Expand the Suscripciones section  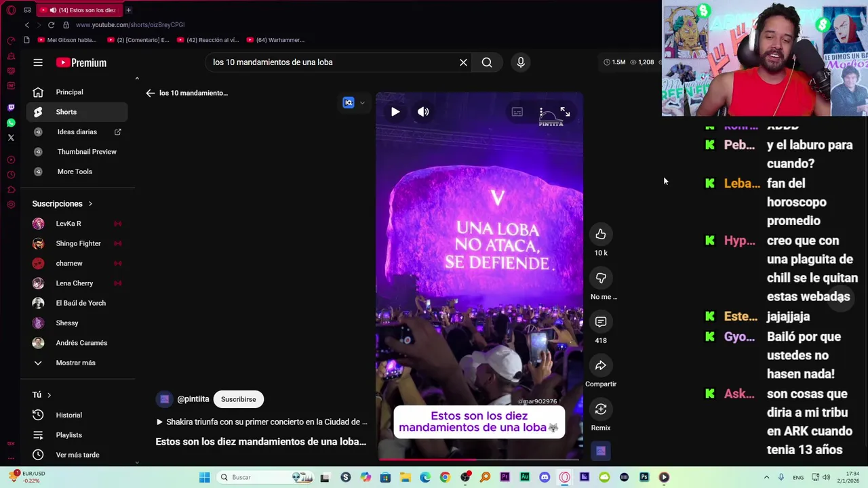click(x=62, y=203)
